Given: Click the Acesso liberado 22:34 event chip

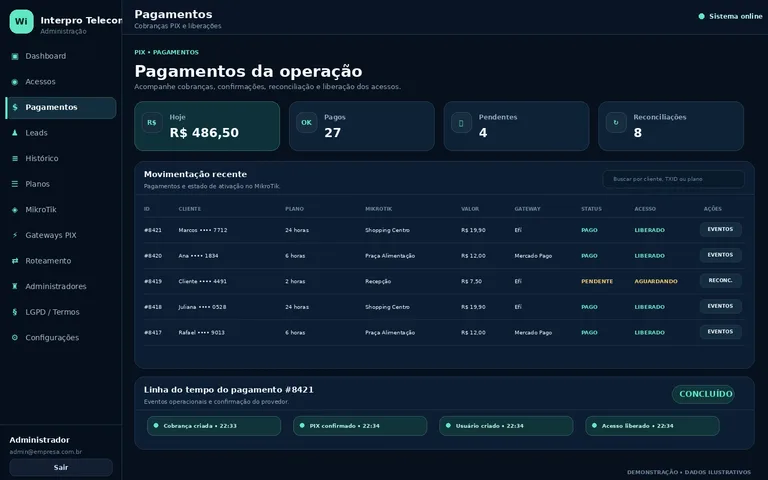Looking at the screenshot, I should pyautogui.click(x=652, y=426).
